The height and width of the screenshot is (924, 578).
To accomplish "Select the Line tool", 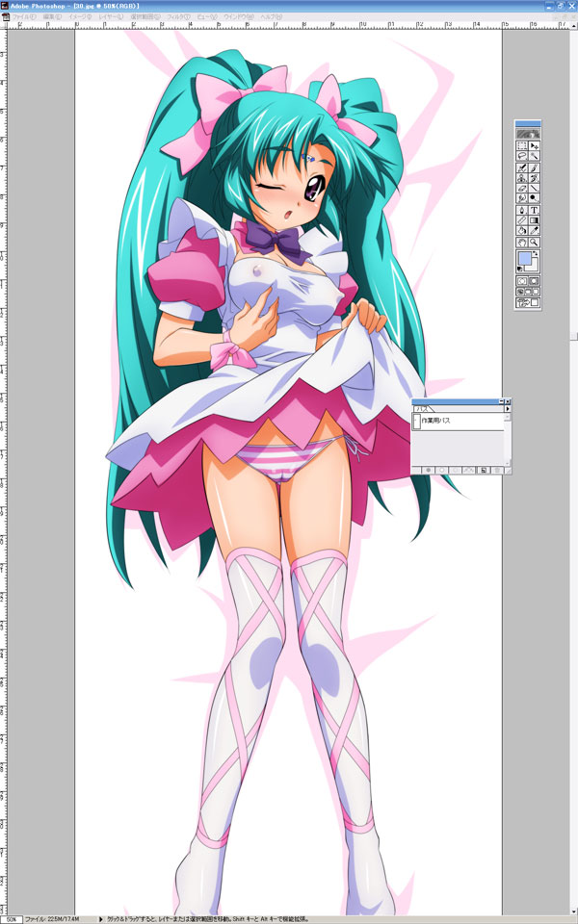I will pos(535,188).
